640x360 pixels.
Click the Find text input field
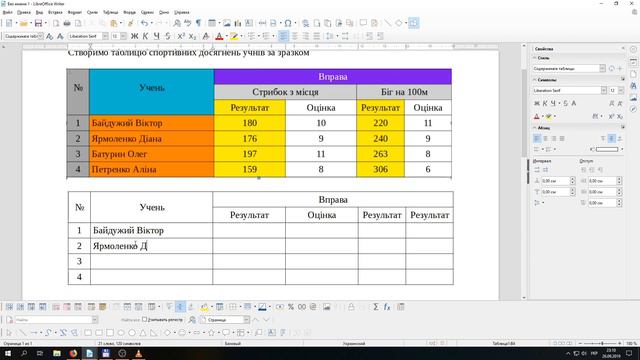[x=53, y=320]
